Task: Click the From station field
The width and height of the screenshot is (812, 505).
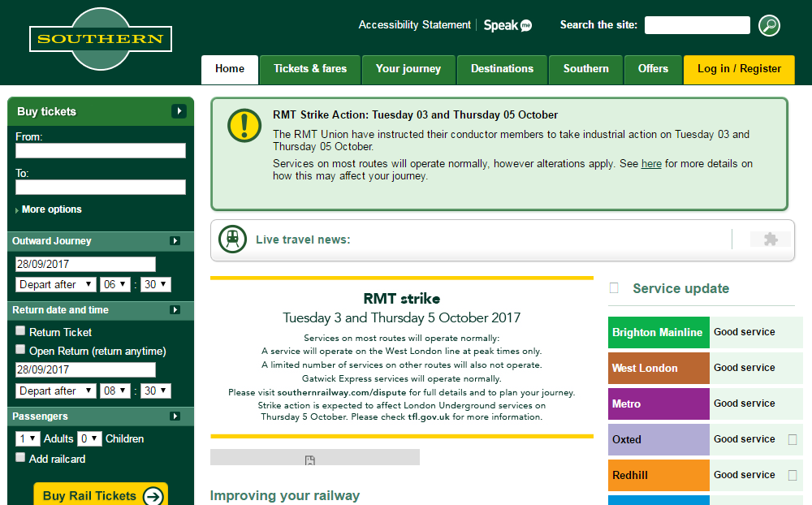Action: (101, 151)
